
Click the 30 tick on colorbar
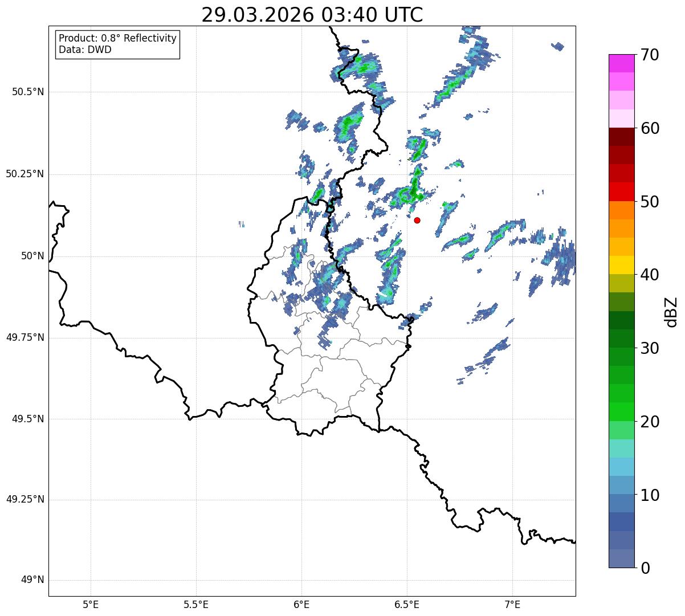(x=650, y=348)
